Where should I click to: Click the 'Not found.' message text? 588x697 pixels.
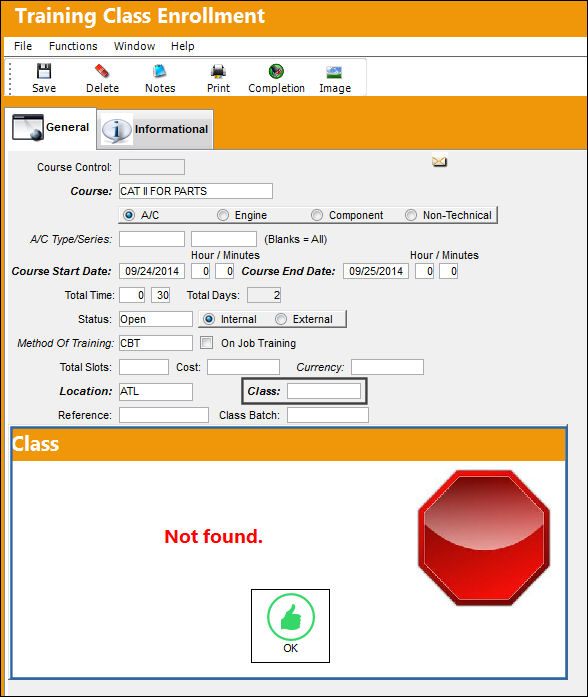pos(213,537)
